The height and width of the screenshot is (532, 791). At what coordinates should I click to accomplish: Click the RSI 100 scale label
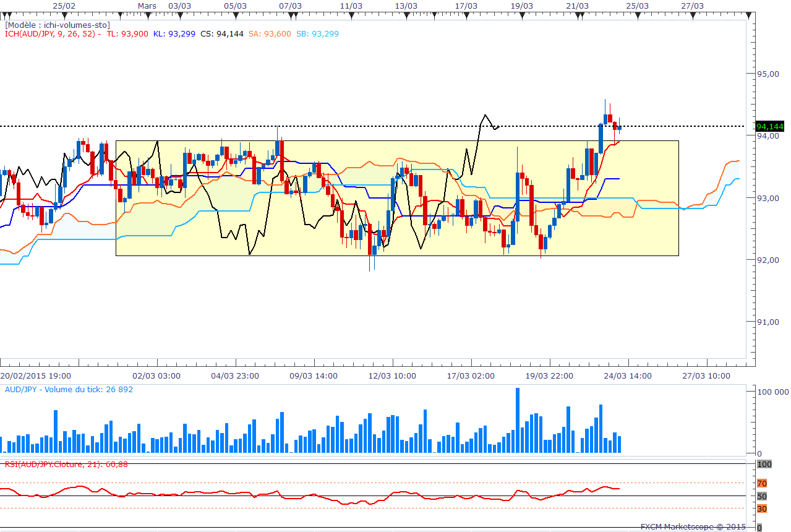coord(764,464)
